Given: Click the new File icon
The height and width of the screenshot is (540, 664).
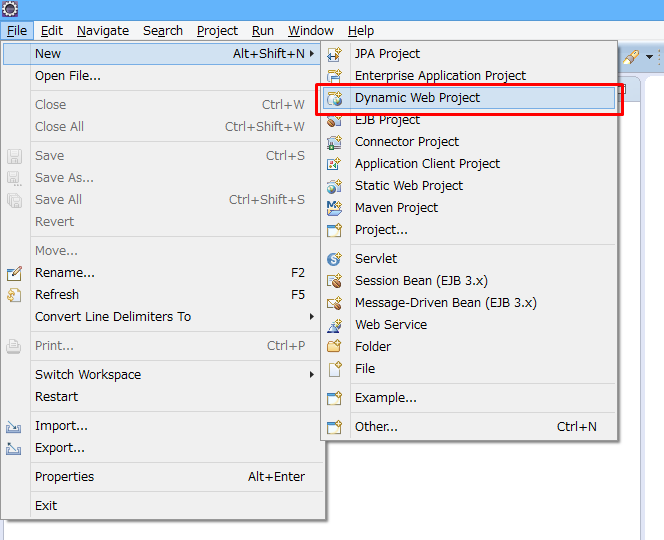Looking at the screenshot, I should (335, 369).
